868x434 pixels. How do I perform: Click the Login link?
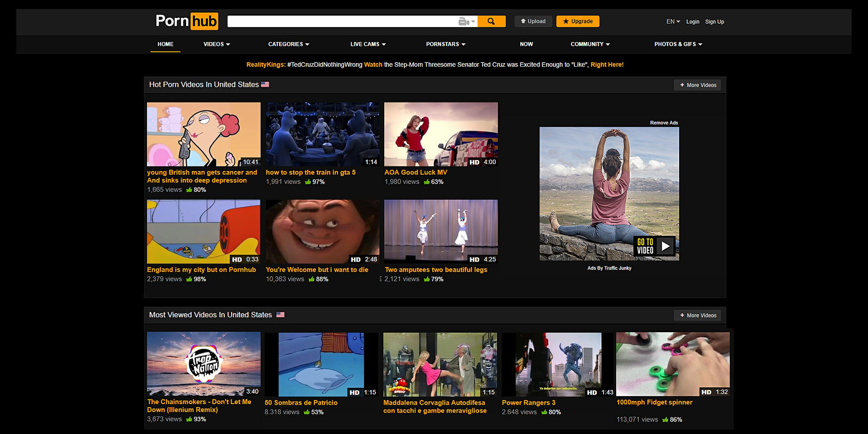[x=692, y=22]
